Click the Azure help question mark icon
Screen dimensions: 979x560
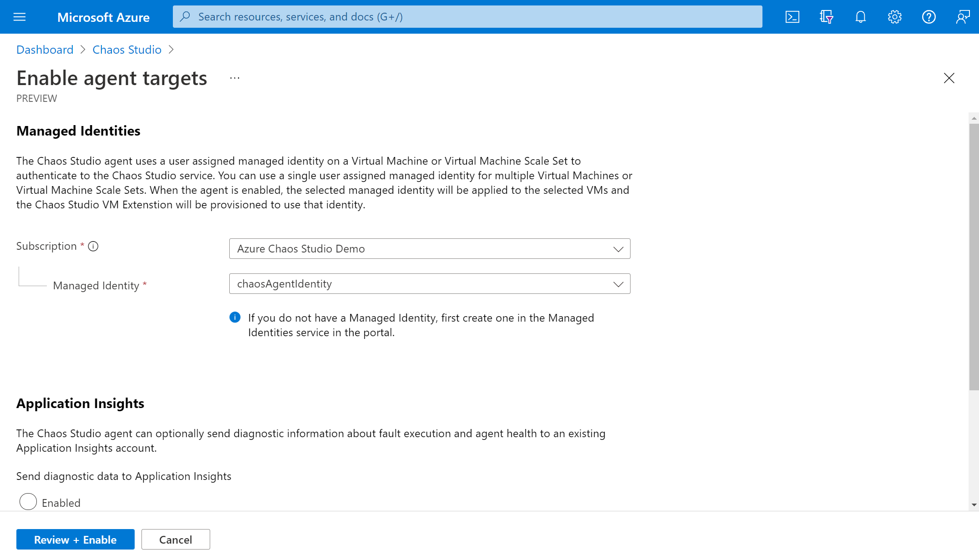coord(928,17)
